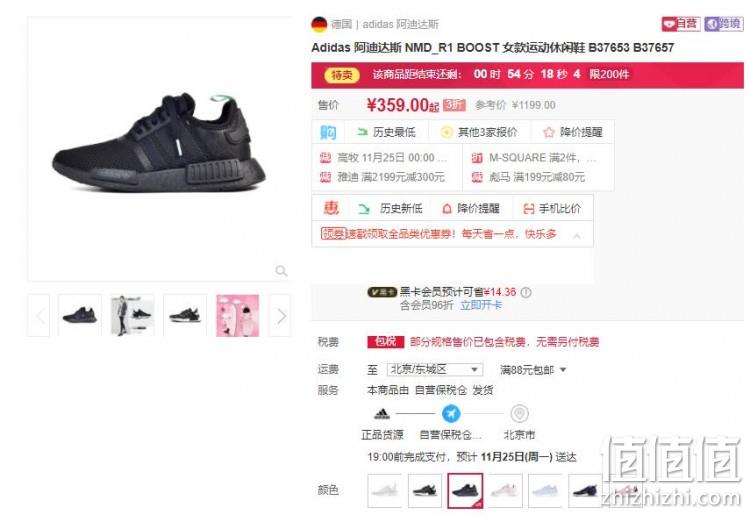
Task: Click the magnifier zoom icon on product image
Action: pos(281,271)
